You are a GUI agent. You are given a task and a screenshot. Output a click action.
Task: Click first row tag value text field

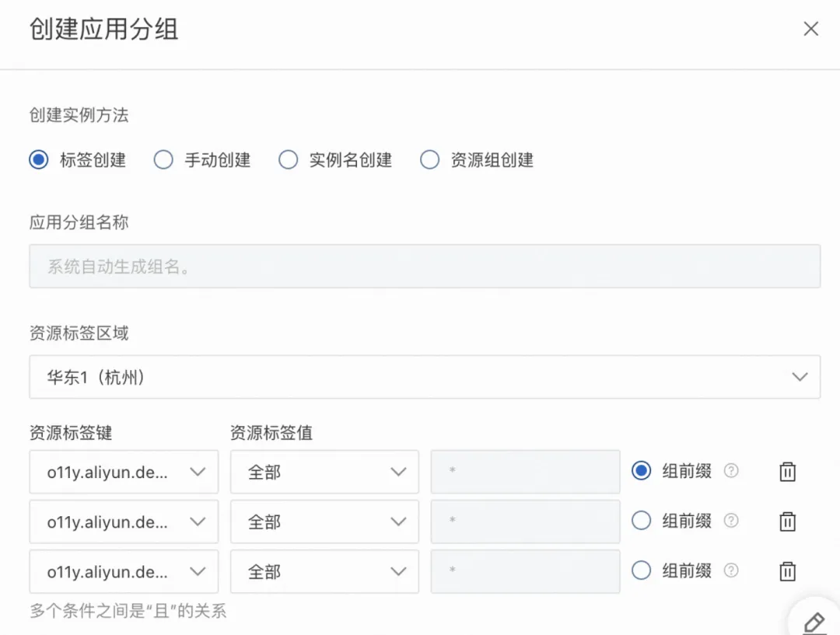[526, 472]
